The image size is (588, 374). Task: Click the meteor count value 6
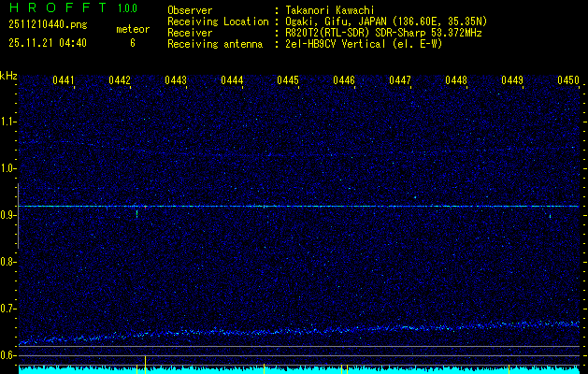(x=132, y=43)
